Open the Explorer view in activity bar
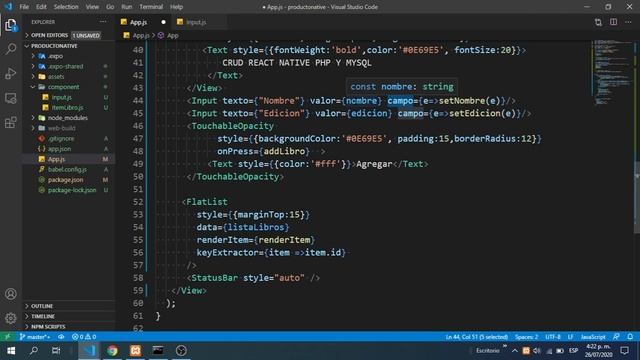The height and width of the screenshot is (360, 640). point(11,25)
